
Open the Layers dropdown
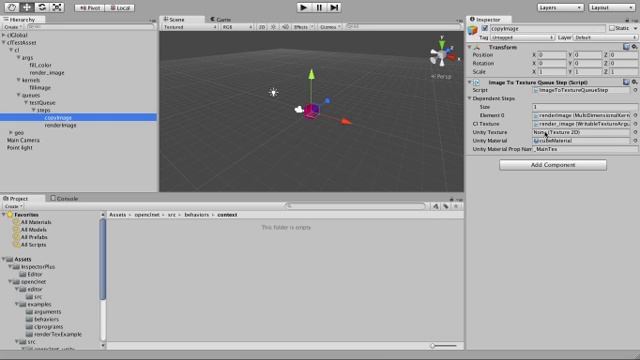tap(560, 8)
